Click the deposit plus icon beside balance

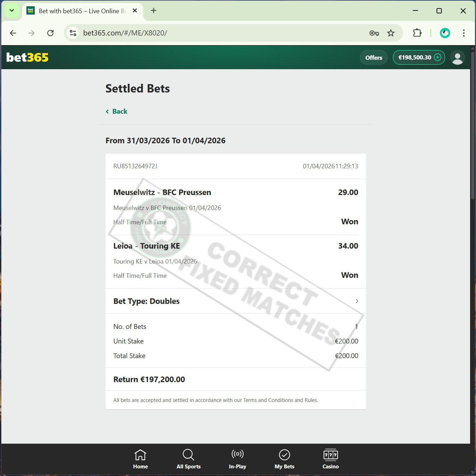[438, 57]
